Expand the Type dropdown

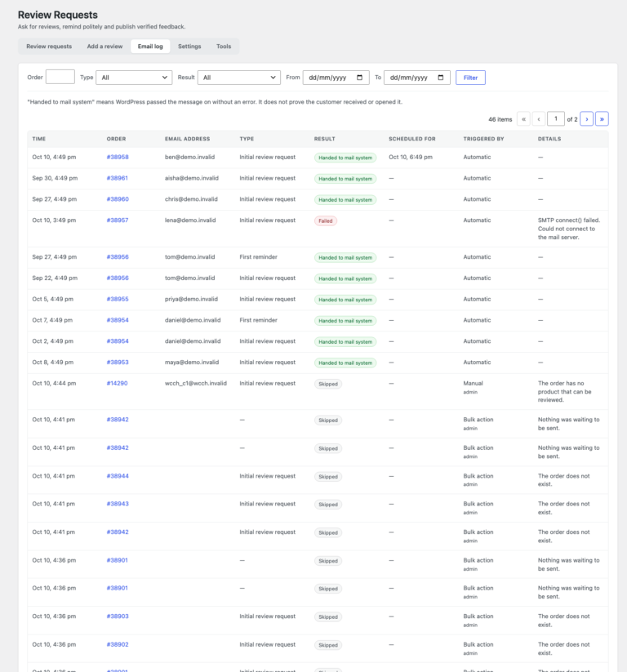134,78
